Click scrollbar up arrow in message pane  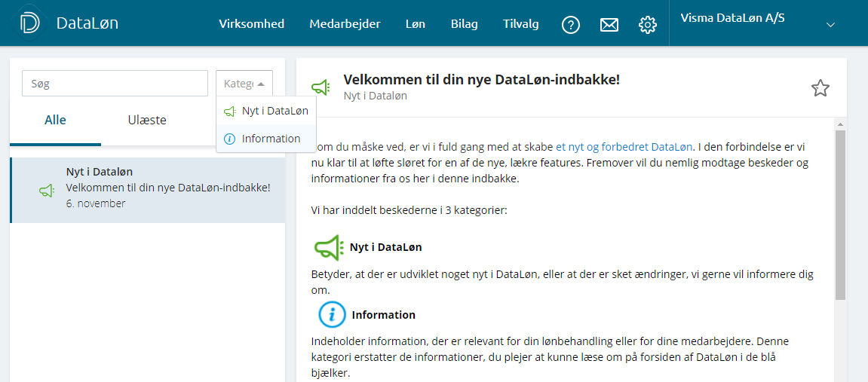coord(840,124)
